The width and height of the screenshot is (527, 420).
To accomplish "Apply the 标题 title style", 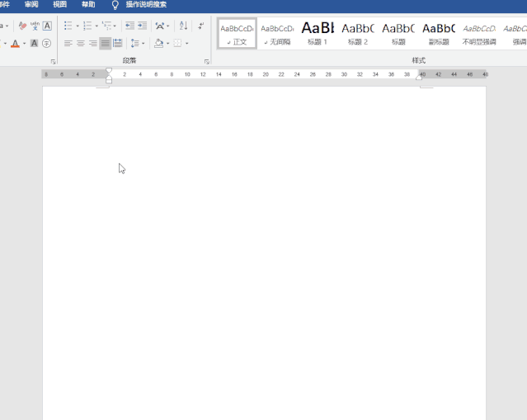I will click(x=398, y=34).
